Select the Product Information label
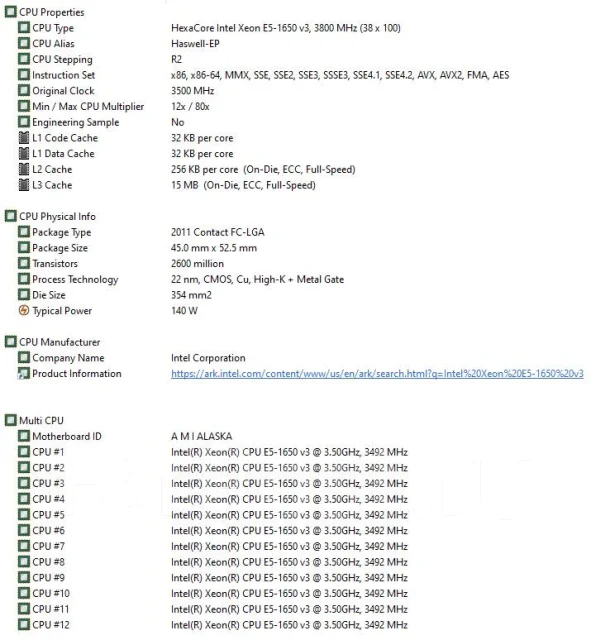This screenshot has height=640, width=591. click(77, 373)
